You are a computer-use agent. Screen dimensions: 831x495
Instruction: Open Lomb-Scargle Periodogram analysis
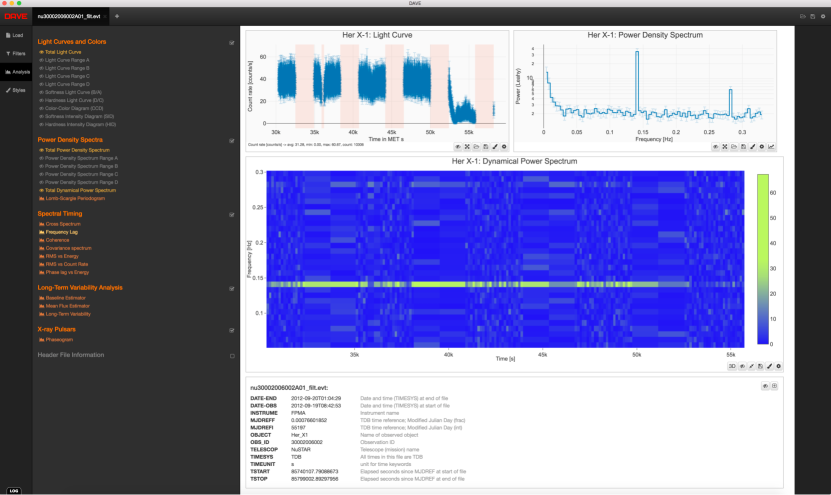[x=72, y=198]
